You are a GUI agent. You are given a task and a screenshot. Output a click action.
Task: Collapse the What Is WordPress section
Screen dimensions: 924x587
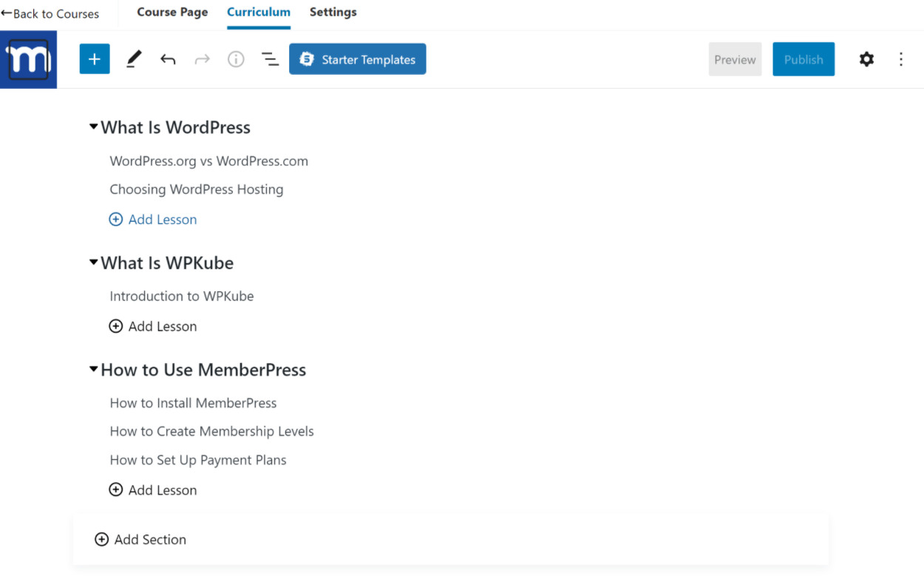94,126
